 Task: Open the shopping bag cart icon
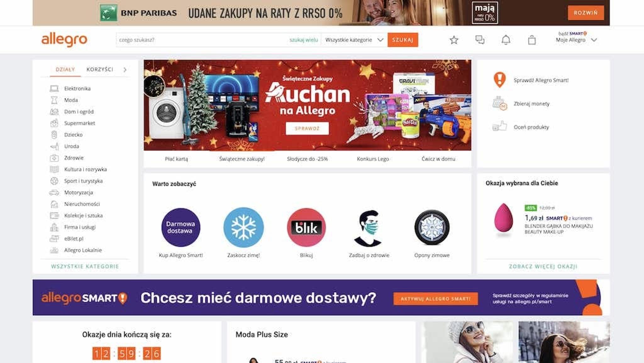click(532, 40)
